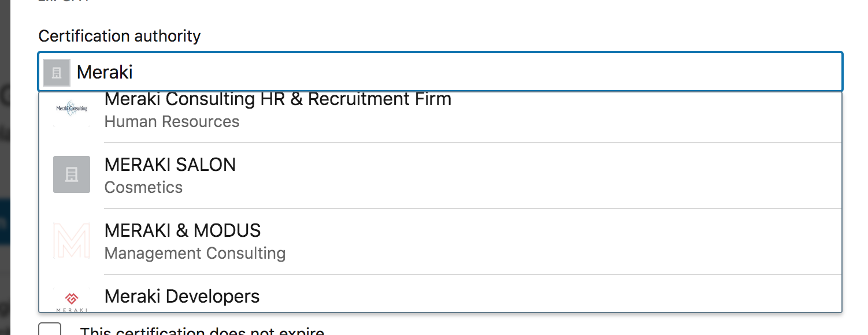868x335 pixels.
Task: Click the "Human Resources" industry subtitle
Action: [x=172, y=122]
